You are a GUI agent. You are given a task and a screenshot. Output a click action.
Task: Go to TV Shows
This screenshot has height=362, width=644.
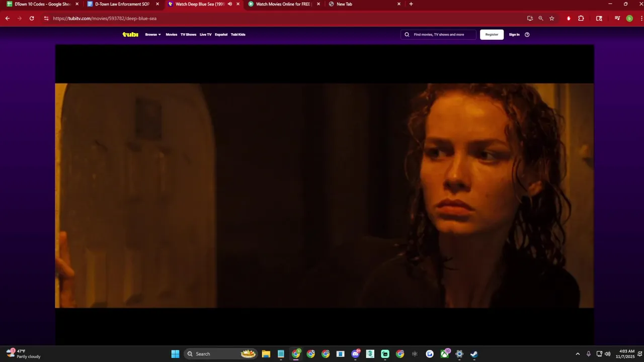(x=188, y=35)
